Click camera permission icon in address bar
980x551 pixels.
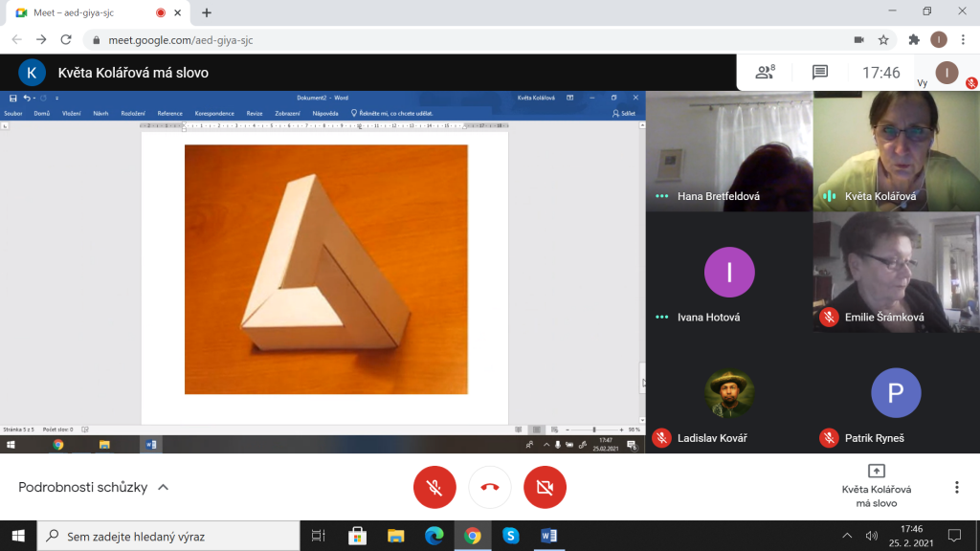pos(858,39)
